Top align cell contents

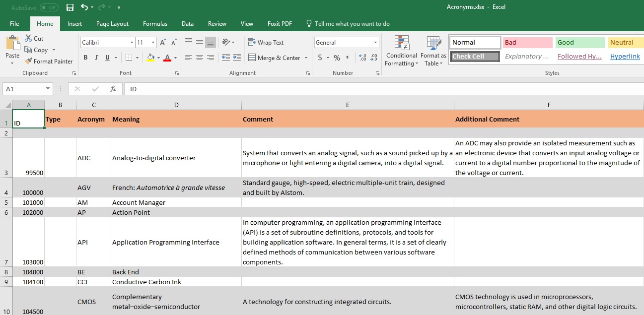189,42
